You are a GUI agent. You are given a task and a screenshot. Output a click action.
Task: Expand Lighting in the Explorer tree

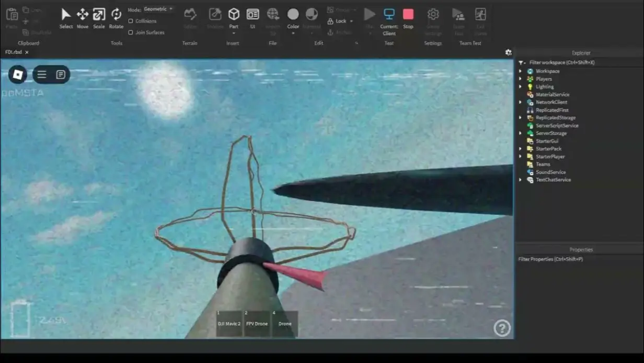520,86
